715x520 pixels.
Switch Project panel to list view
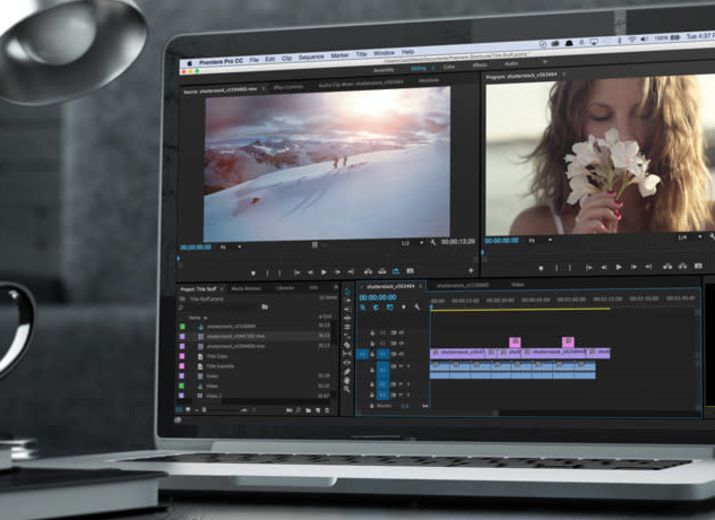[x=180, y=410]
